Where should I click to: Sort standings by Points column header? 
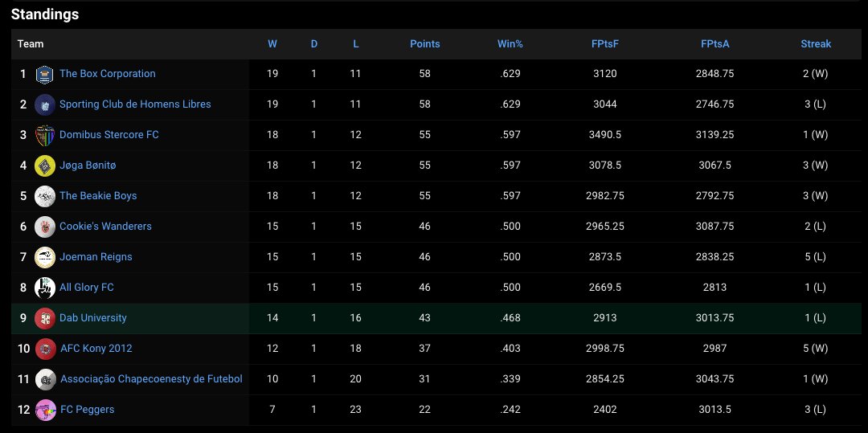coord(424,43)
